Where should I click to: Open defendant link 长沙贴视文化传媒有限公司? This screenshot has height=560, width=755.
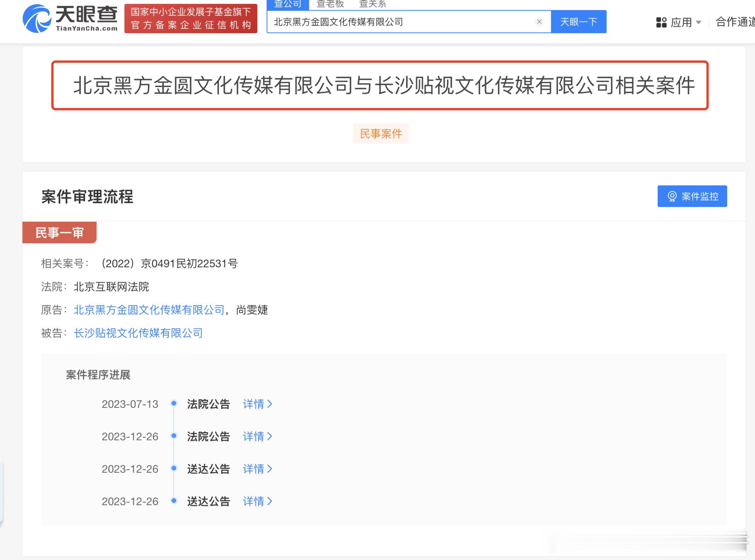point(138,333)
